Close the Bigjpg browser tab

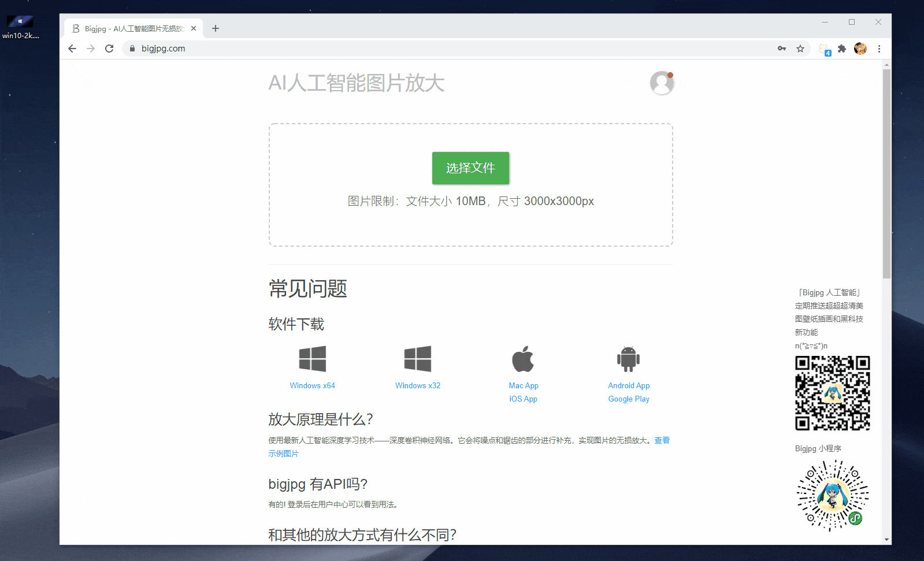tap(194, 28)
